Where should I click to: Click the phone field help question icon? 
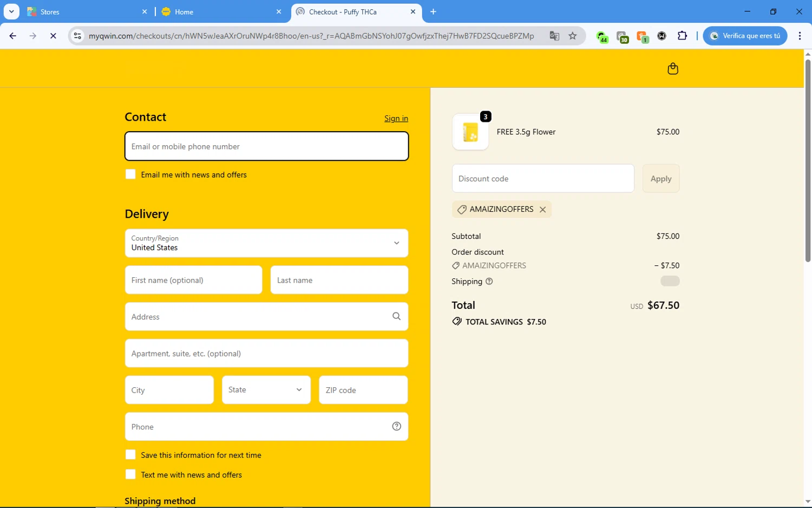coord(396,426)
